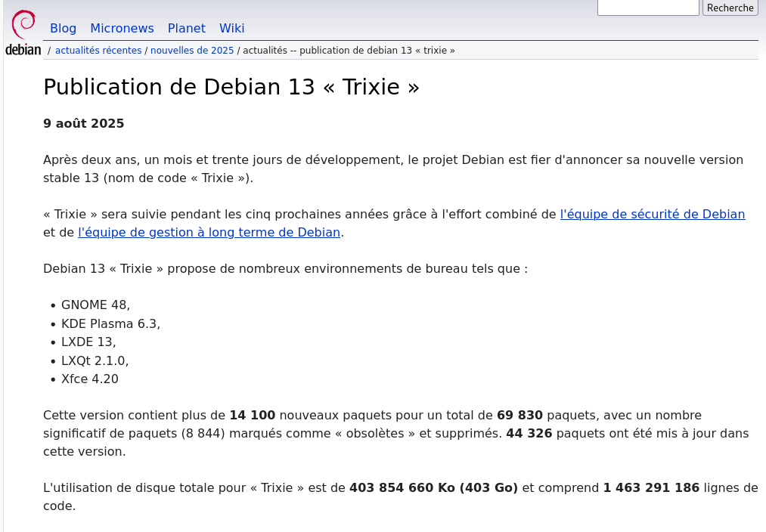Click the Debian swirl logo
Image resolution: width=766 pixels, height=532 pixels.
23,24
